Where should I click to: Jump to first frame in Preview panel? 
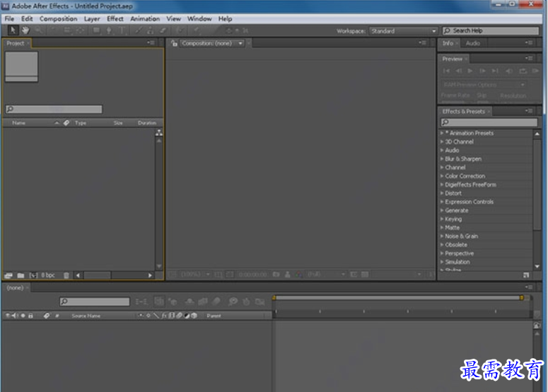(x=446, y=71)
